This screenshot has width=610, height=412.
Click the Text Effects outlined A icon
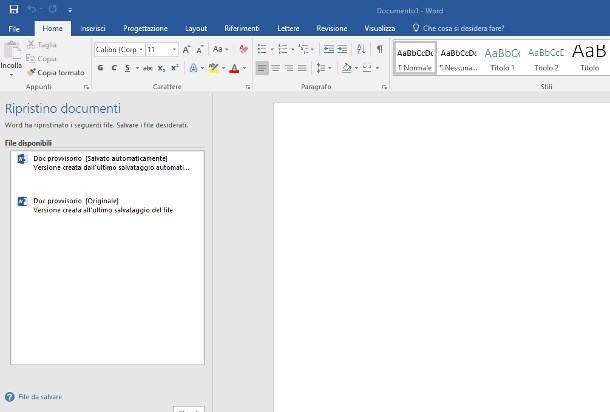[x=193, y=68]
